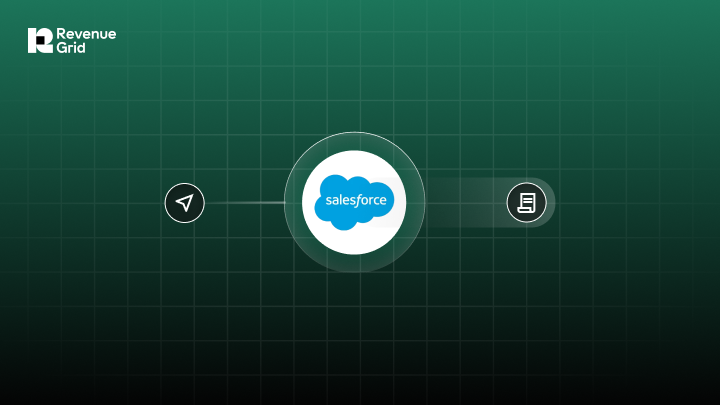Select the paper plane send icon
Image resolution: width=720 pixels, height=405 pixels.
click(x=184, y=203)
